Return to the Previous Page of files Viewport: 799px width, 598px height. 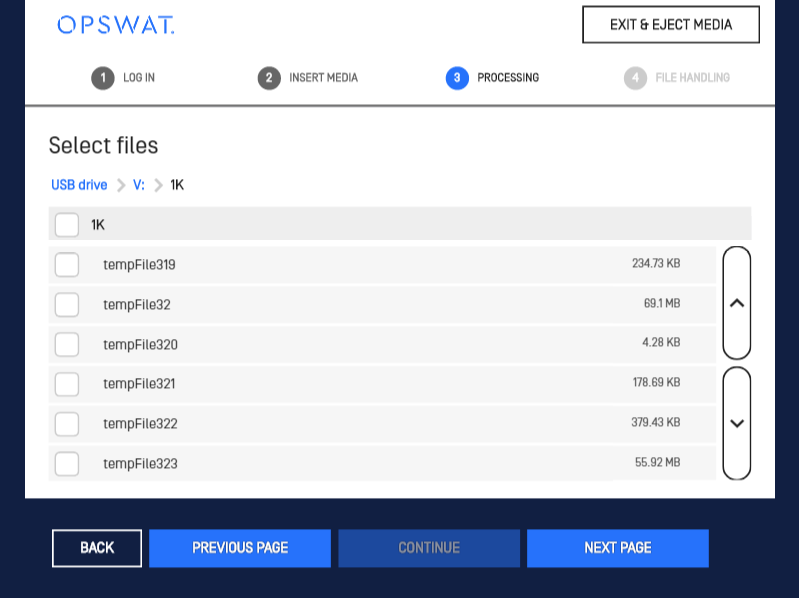tap(240, 548)
